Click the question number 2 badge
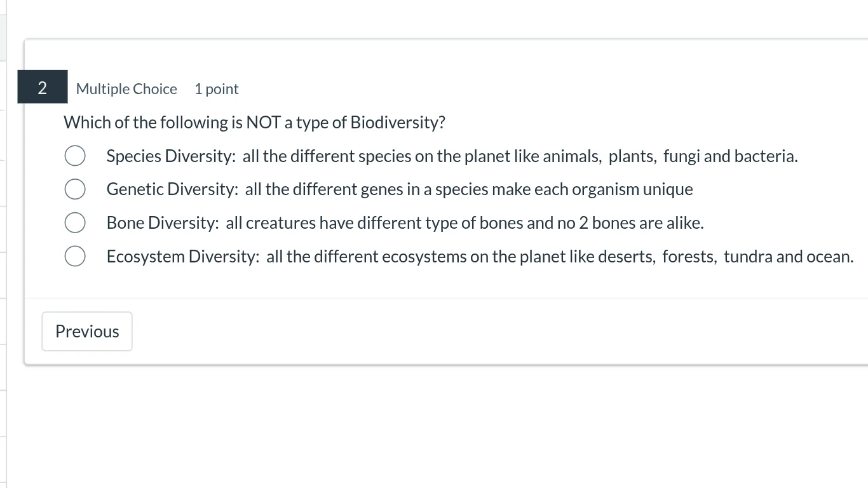868x488 pixels. click(x=42, y=86)
